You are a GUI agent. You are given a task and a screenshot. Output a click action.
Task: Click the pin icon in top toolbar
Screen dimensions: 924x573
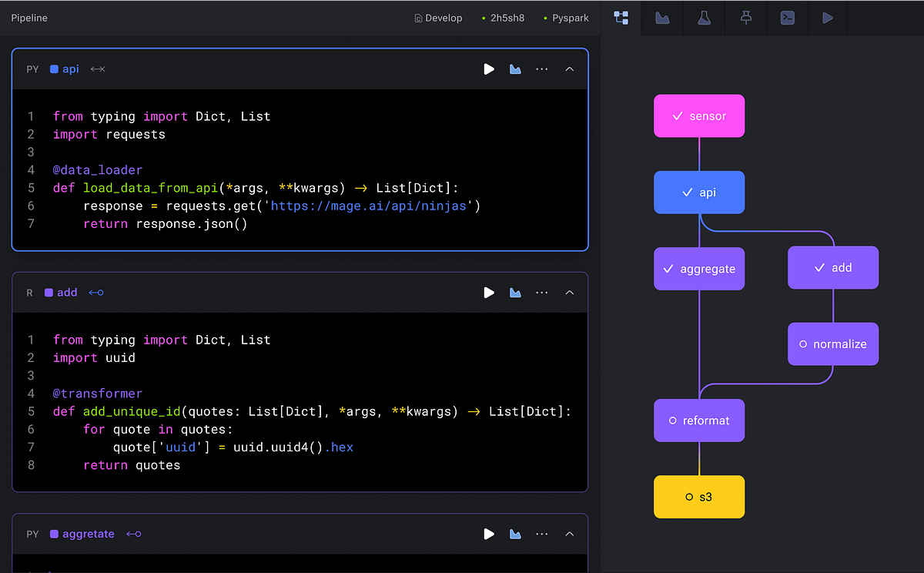click(745, 17)
